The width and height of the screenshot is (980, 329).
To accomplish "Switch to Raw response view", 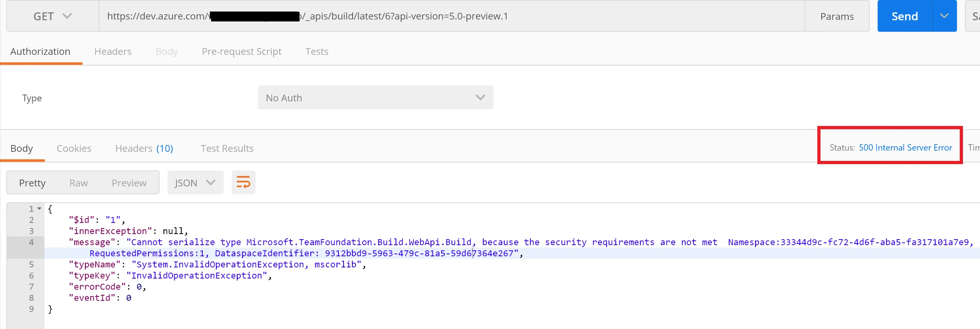I will (x=79, y=183).
